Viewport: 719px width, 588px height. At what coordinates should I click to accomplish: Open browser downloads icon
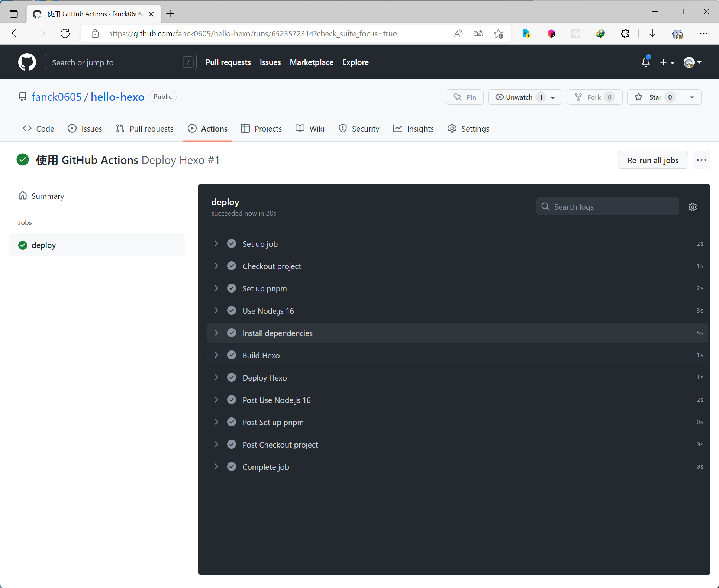coord(652,34)
